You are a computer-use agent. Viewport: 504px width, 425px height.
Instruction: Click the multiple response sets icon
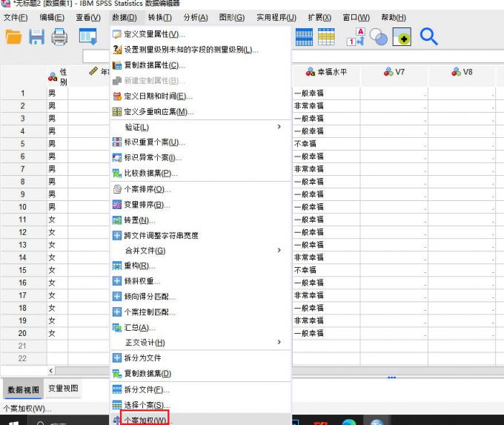point(117,112)
